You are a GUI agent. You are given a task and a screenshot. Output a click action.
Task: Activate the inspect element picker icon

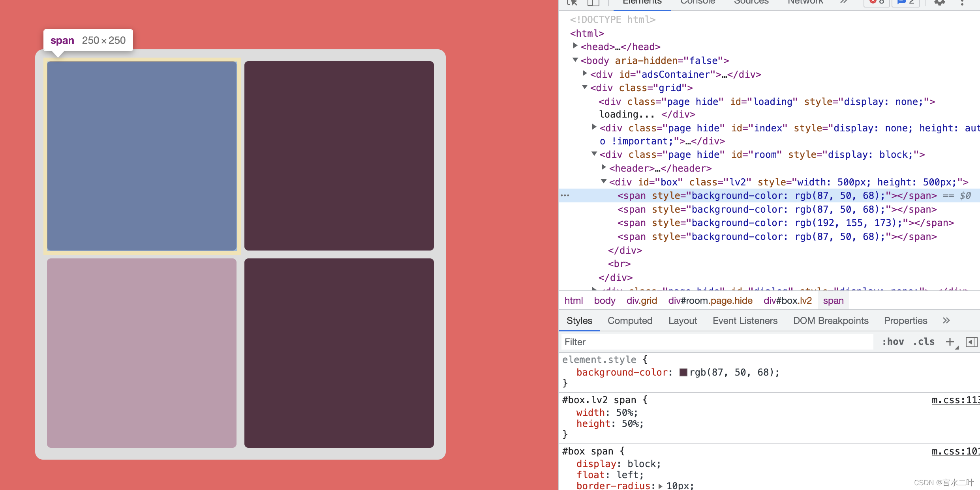tap(572, 2)
